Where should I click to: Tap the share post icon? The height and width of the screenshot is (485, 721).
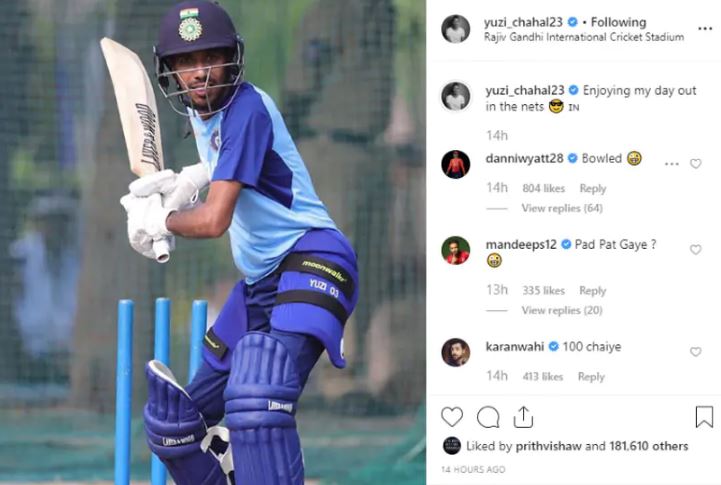523,417
